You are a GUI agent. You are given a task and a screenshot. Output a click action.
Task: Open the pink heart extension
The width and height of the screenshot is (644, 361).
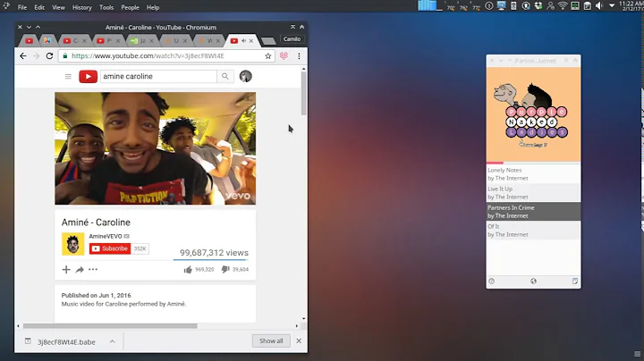click(284, 55)
